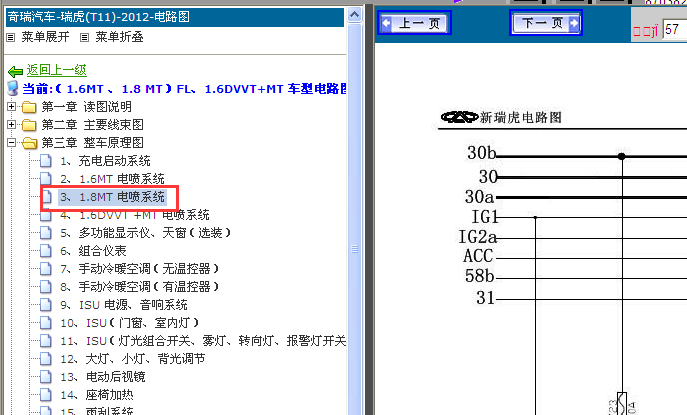Click the 当前: (1.6MT、1.8MT) FL 车型电路图 heading
The image size is (687, 415).
pyautogui.click(x=184, y=89)
